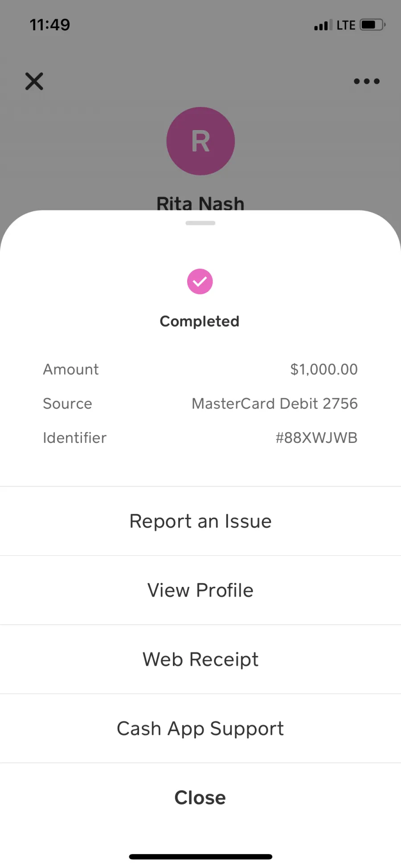Viewport: 401px width, 868px height.
Task: Tap Rita Nash's purple R avatar
Action: click(x=200, y=141)
